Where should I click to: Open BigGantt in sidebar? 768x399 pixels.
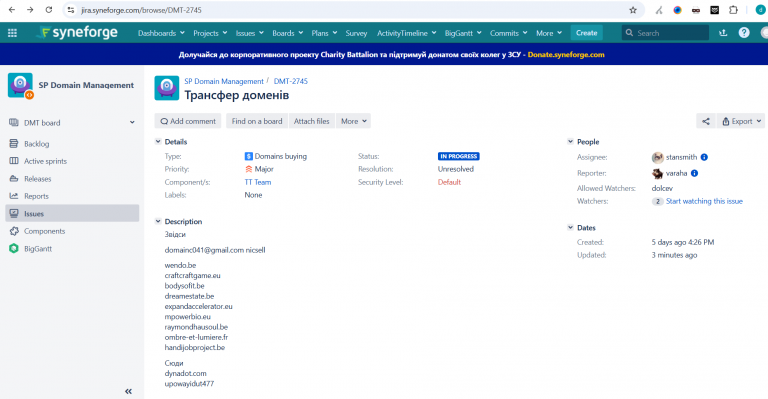38,249
